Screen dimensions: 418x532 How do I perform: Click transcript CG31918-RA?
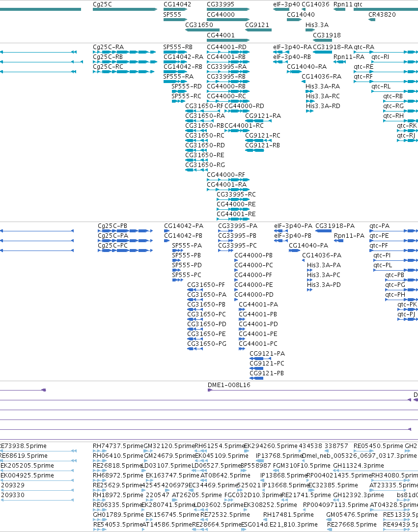(333, 47)
